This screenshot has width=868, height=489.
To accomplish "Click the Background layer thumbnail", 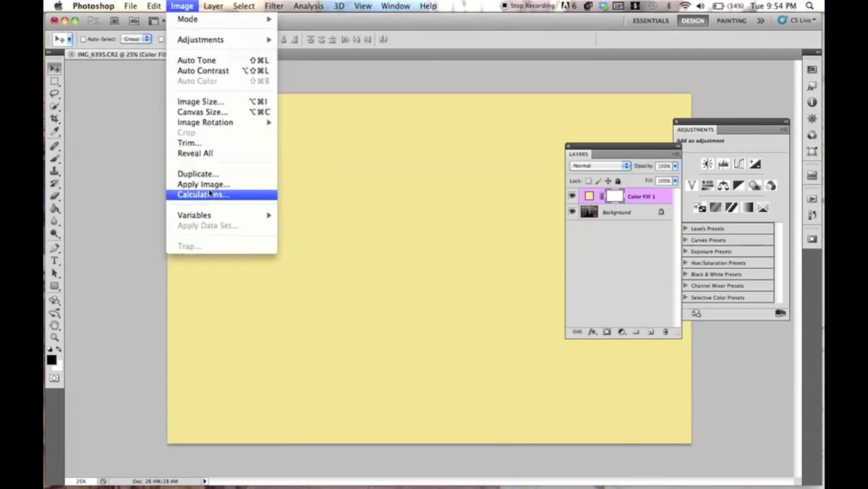I will [x=590, y=212].
